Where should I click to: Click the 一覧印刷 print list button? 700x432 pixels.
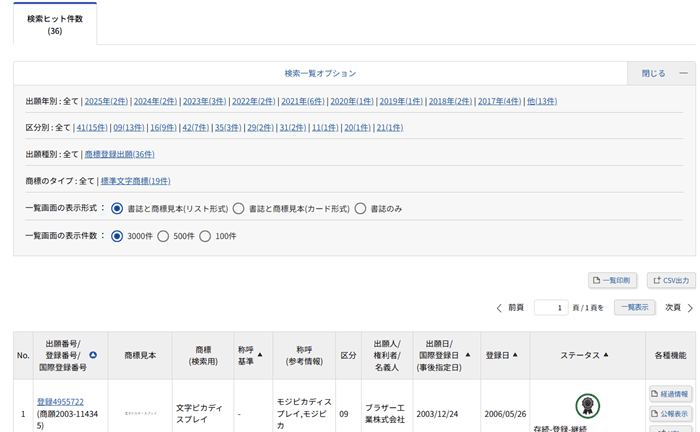point(613,280)
